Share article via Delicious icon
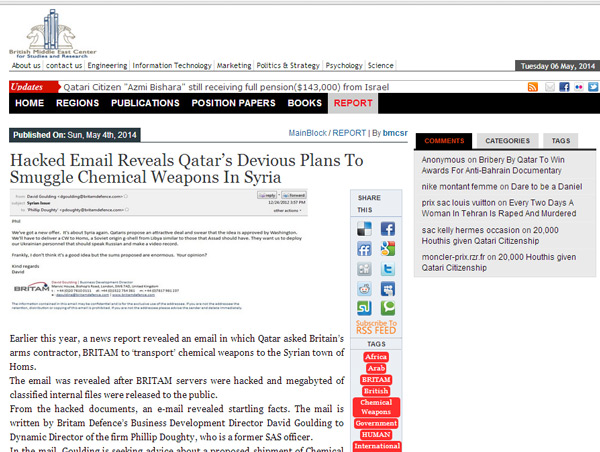The width and height of the screenshot is (600, 452). coord(364,229)
